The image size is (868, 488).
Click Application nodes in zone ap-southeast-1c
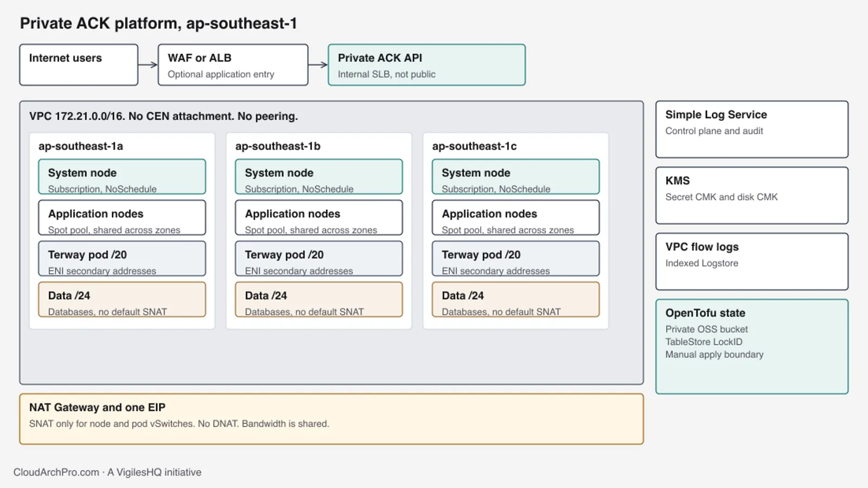pyautogui.click(x=516, y=217)
